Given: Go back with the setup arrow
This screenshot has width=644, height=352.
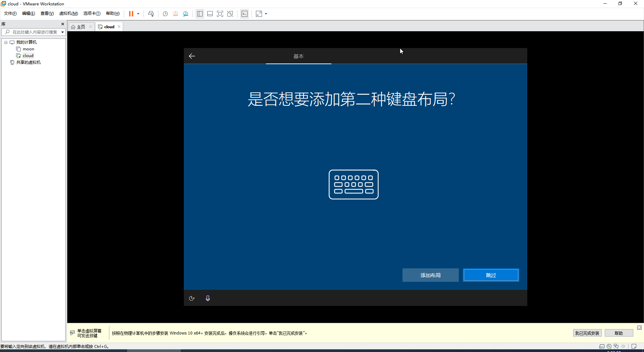Looking at the screenshot, I should (192, 56).
